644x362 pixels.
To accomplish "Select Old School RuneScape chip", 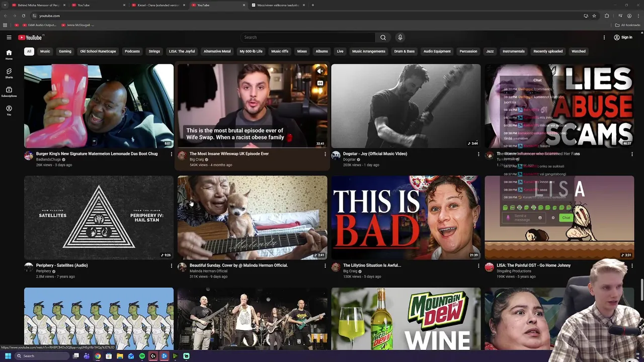I will pyautogui.click(x=98, y=51).
